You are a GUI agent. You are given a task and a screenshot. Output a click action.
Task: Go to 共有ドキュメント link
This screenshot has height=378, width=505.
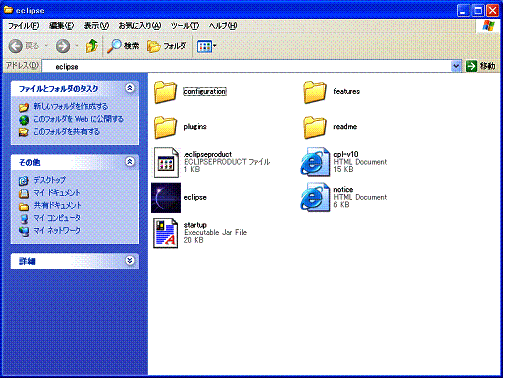tap(57, 205)
